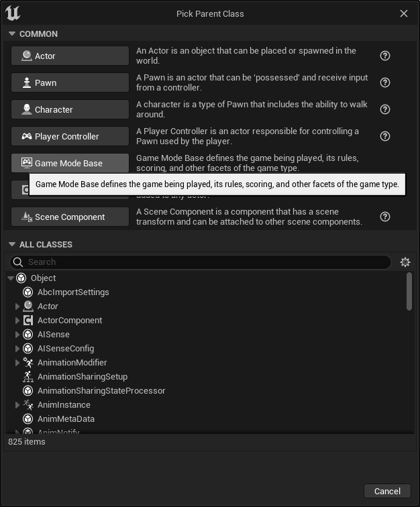Collapse the root Object node
Image resolution: width=420 pixels, height=507 pixels.
click(x=11, y=278)
